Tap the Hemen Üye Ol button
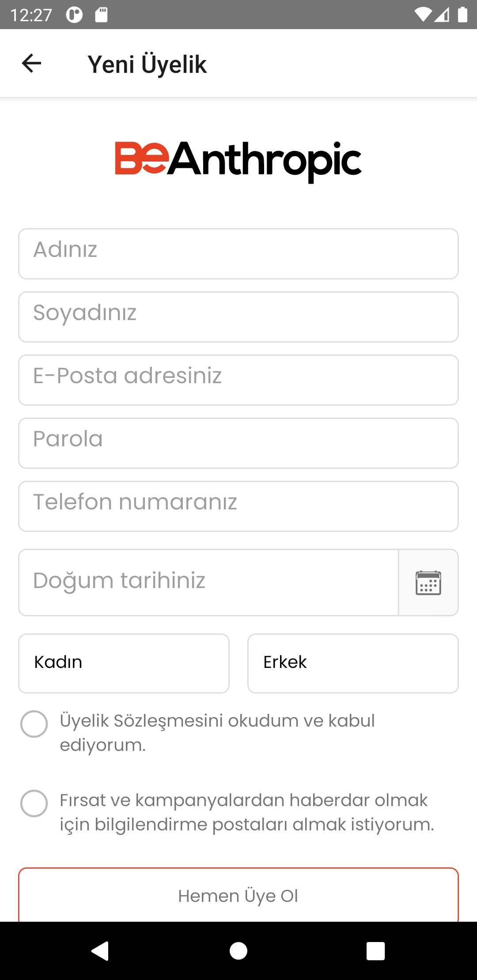Screen dimensions: 477x980 (x=238, y=895)
